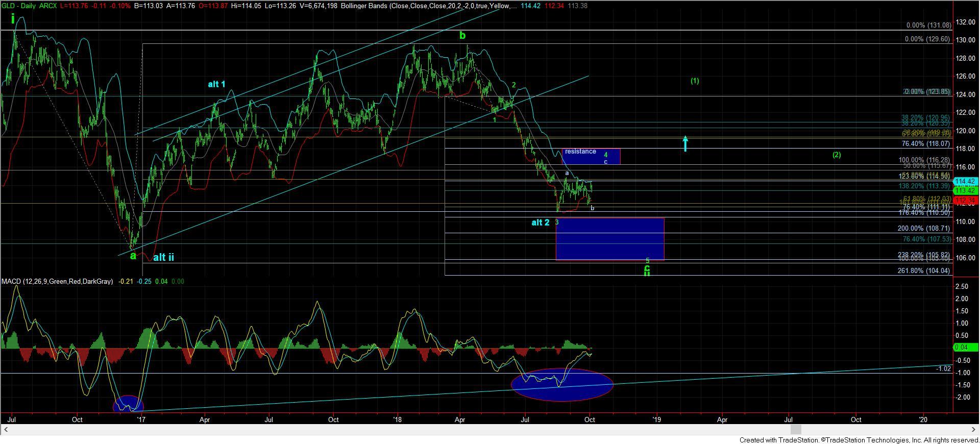Viewport: 980px width, 444px height.
Task: Select the large green 'a' wave label at the low
Action: 133,256
